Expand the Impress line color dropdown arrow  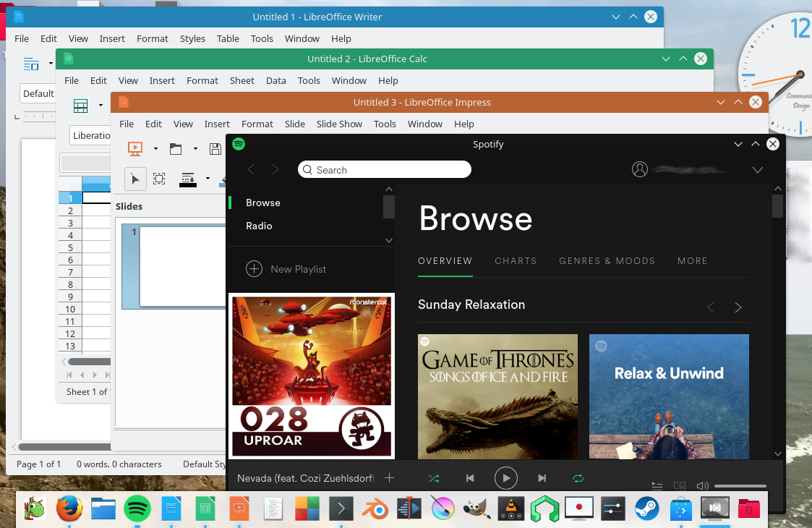(208, 179)
